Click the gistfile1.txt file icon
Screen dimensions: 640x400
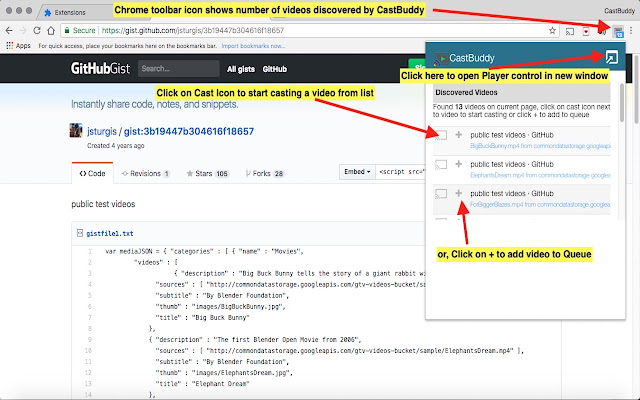point(80,233)
